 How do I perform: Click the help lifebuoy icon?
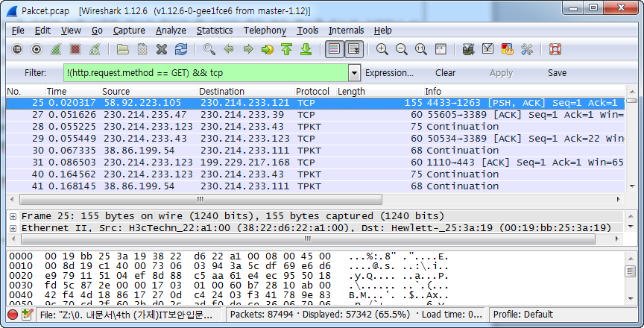pyautogui.click(x=555, y=50)
